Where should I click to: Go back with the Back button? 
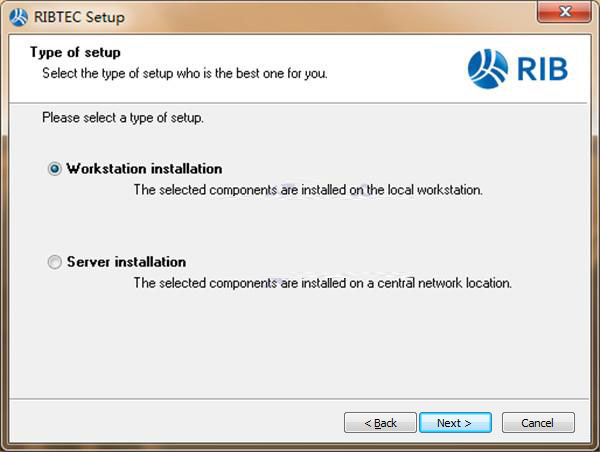tap(380, 423)
